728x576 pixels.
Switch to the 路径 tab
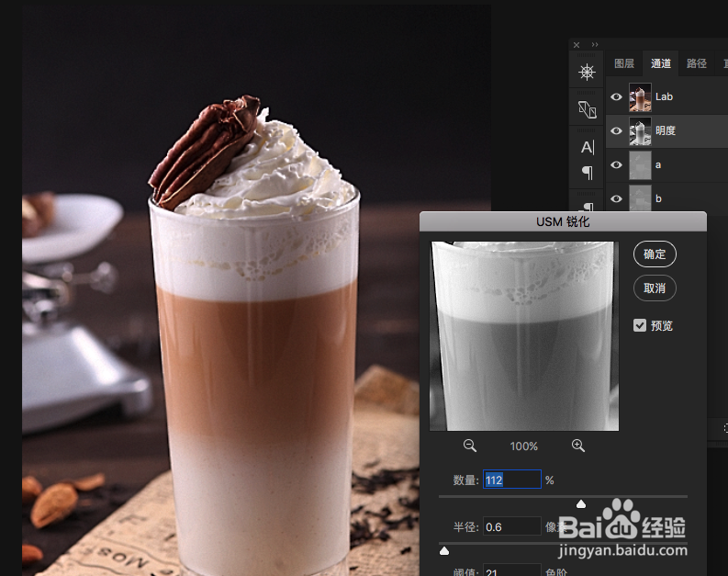click(697, 63)
